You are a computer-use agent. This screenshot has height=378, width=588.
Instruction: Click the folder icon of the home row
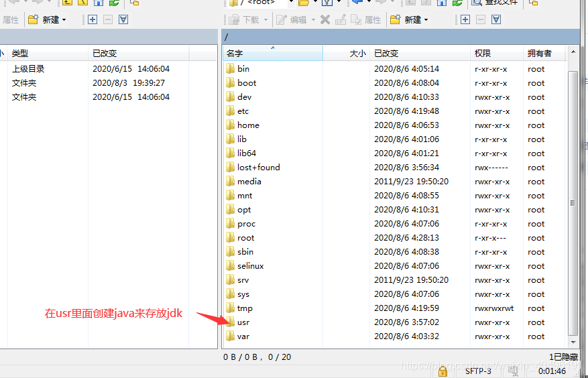click(x=230, y=125)
